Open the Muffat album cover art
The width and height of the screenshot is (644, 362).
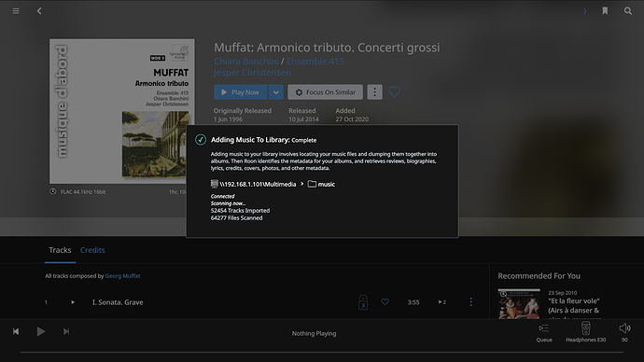coord(122,111)
